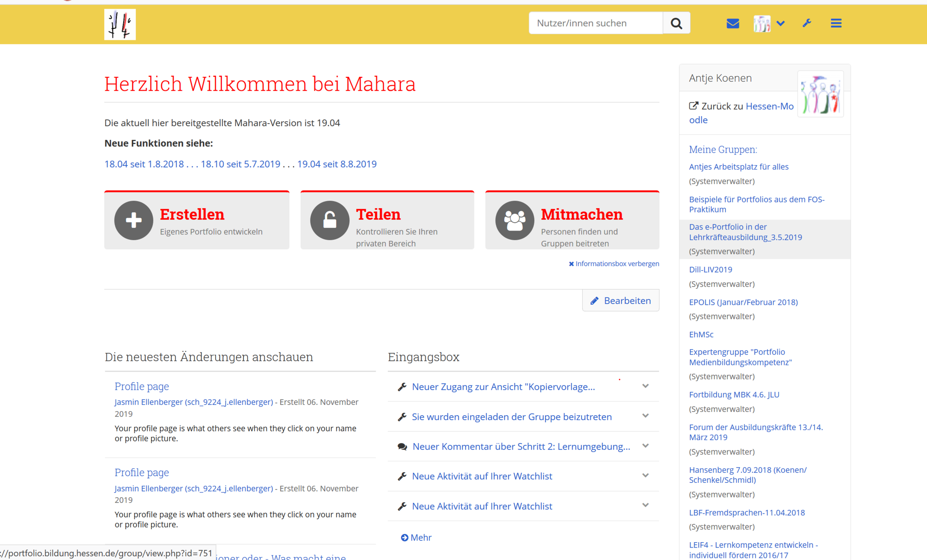The height and width of the screenshot is (560, 927).
Task: Open the user menu dropdown arrow
Action: (781, 23)
